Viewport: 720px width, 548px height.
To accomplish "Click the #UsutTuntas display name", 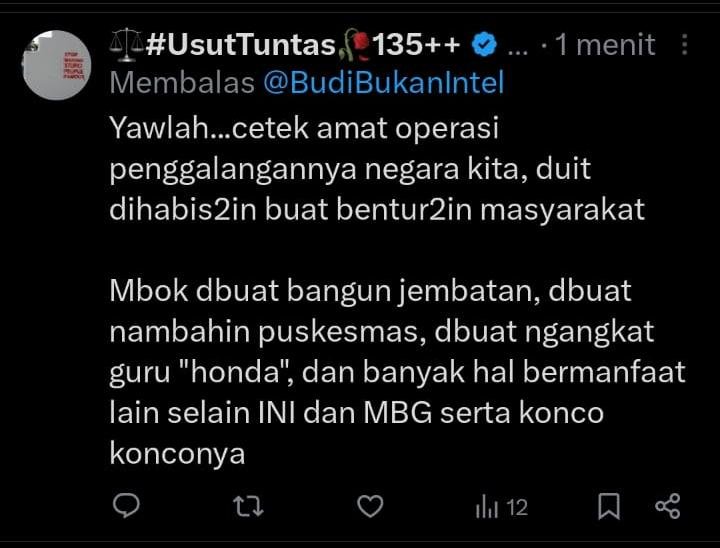I will click(x=241, y=45).
